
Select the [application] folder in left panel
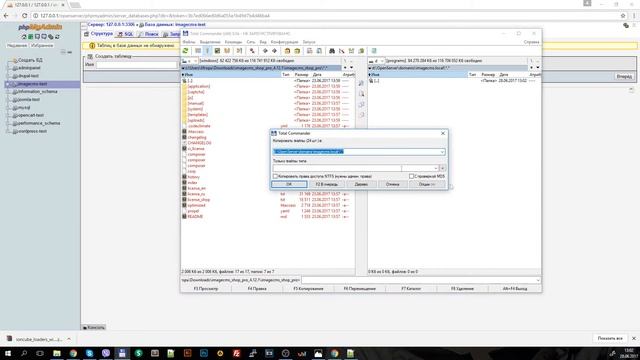coord(199,87)
